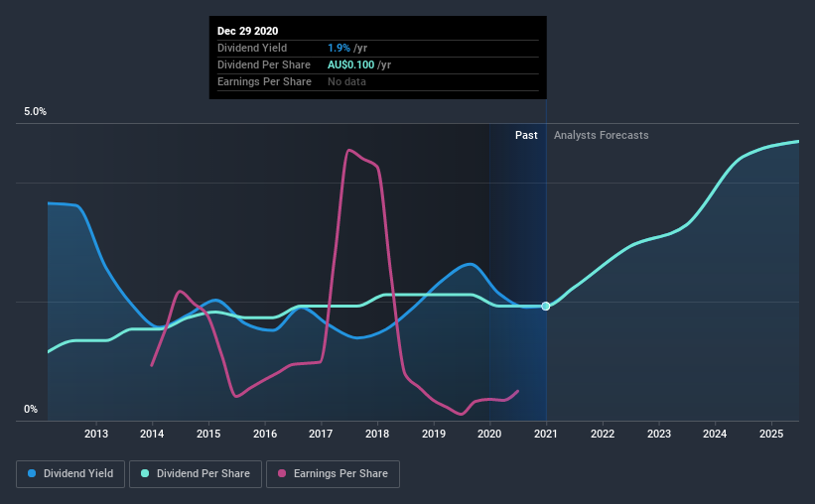This screenshot has width=815, height=504.
Task: Click the Analysts Forecasts label
Action: click(x=601, y=135)
